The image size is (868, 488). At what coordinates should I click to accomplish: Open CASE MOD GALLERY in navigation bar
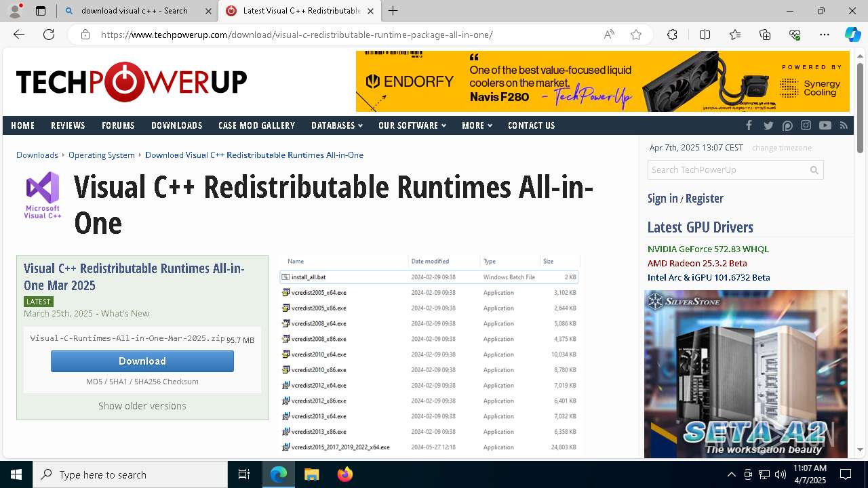(256, 125)
